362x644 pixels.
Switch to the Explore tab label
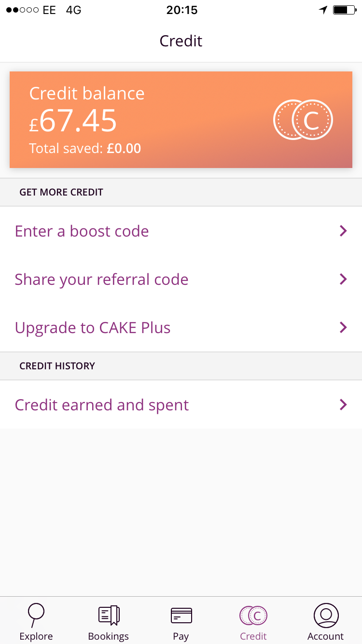(x=36, y=636)
